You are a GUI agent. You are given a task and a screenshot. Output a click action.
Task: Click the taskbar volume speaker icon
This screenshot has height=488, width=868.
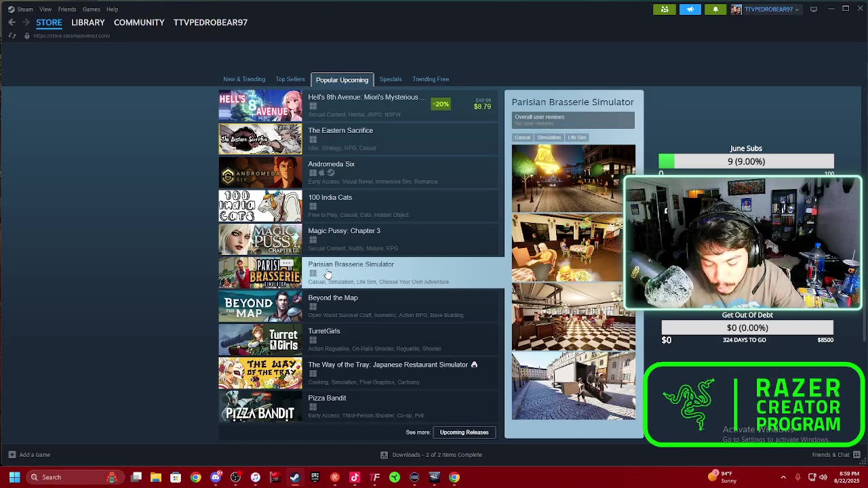coord(823,477)
